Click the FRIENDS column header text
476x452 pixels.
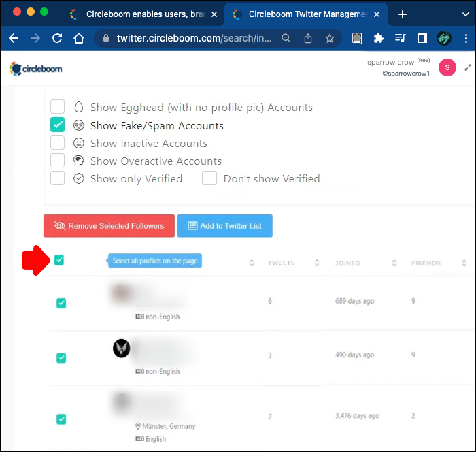click(426, 263)
